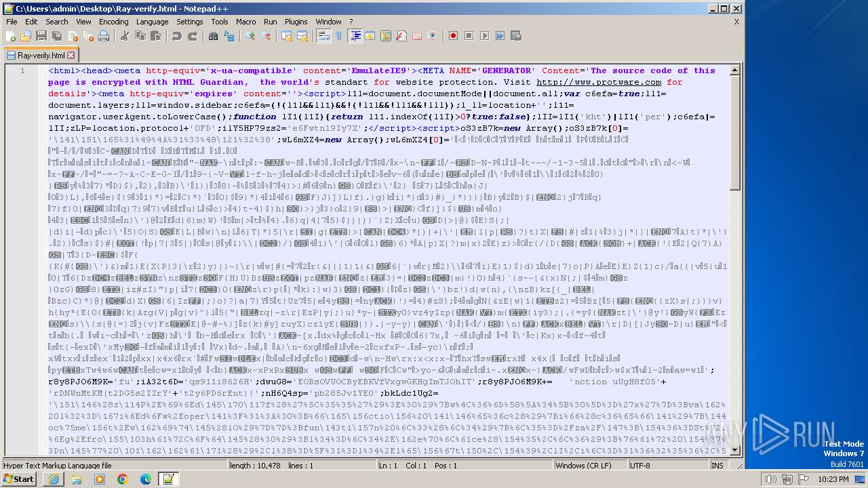Viewport: 868px width, 488px height.
Task: Click the Stop Recording macro icon
Action: (469, 36)
